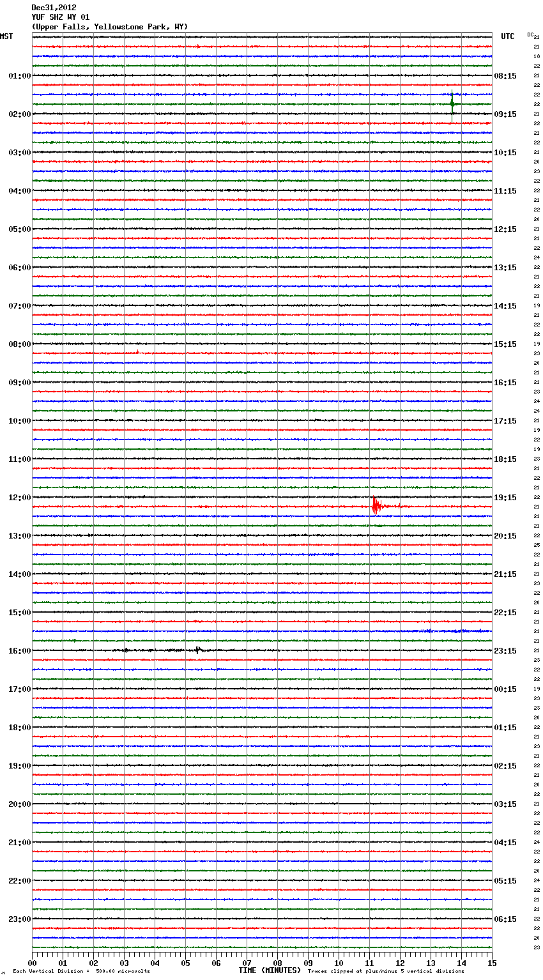This screenshot has height=980, width=543.
Task: Select the station code YUF SHZ WY 01
Action: click(x=61, y=17)
